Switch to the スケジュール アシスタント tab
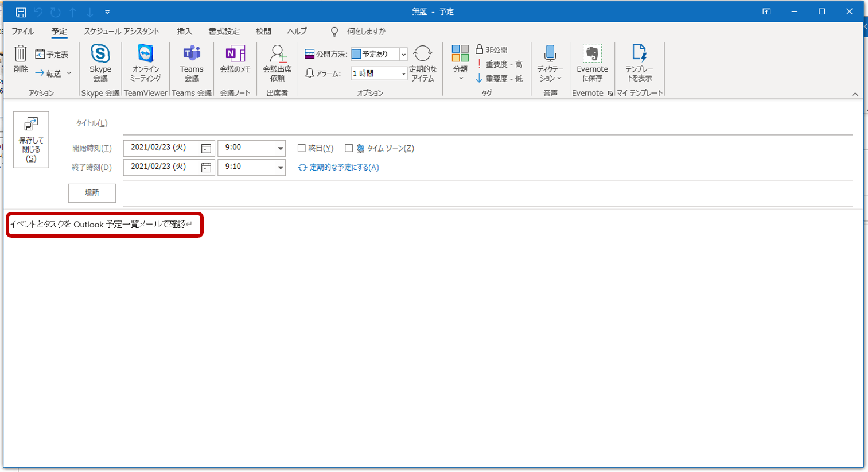Image resolution: width=868 pixels, height=472 pixels. click(x=122, y=32)
